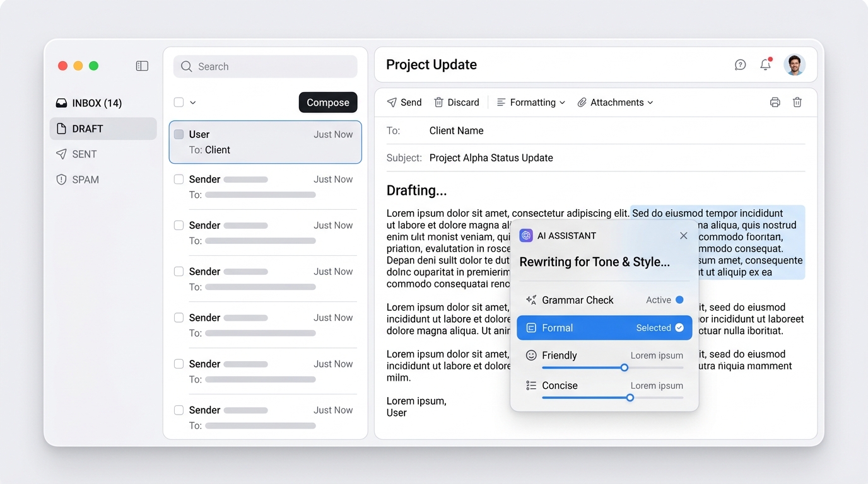Toggle the Grammar Check active indicator
The image size is (868, 484).
pyautogui.click(x=679, y=300)
